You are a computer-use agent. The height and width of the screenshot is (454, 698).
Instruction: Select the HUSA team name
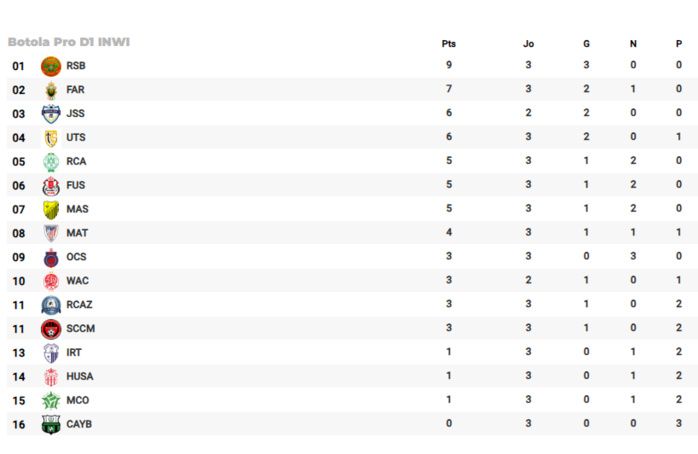point(80,377)
